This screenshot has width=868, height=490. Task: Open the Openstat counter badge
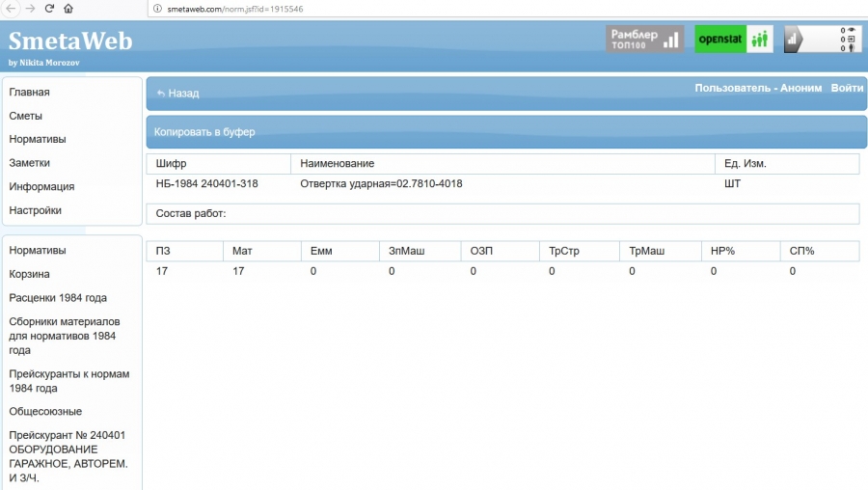(733, 39)
